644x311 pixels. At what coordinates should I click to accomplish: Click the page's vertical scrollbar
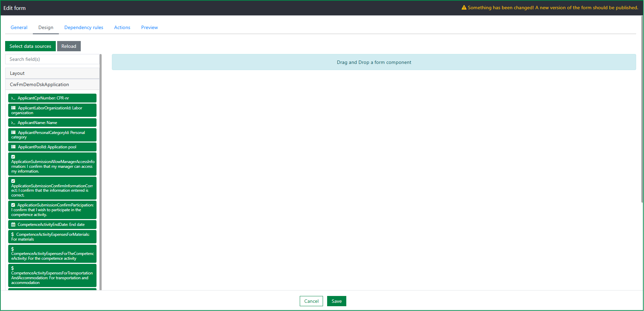point(642,109)
